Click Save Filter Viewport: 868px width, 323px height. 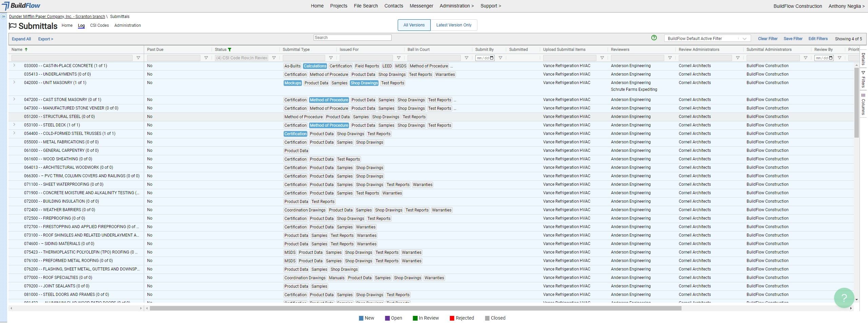pyautogui.click(x=793, y=39)
